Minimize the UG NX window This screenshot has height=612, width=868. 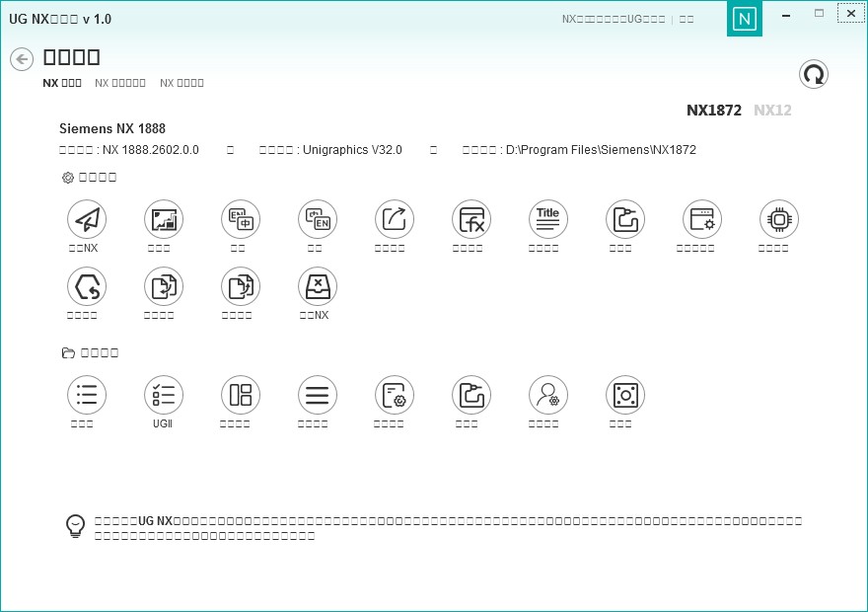coord(786,16)
